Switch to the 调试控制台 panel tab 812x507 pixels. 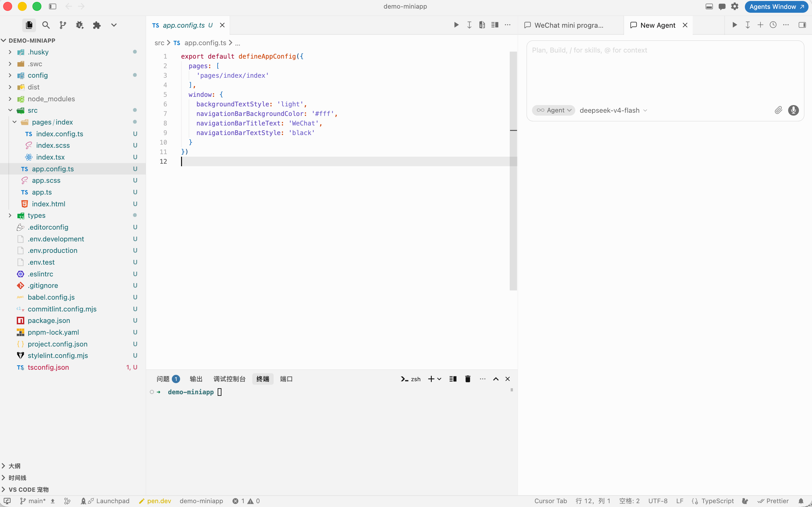click(x=229, y=379)
